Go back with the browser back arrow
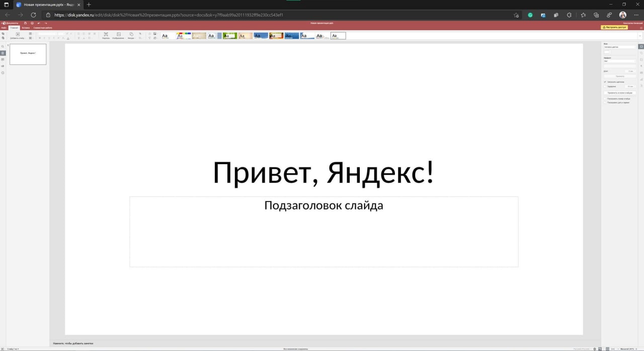Screen dimensions: 644x351 [8, 15]
